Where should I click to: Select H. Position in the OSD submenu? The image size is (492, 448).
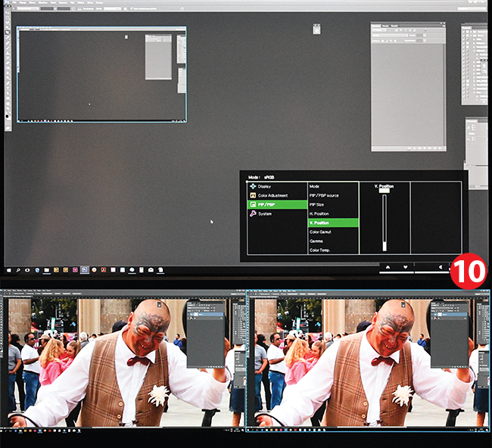tap(319, 213)
